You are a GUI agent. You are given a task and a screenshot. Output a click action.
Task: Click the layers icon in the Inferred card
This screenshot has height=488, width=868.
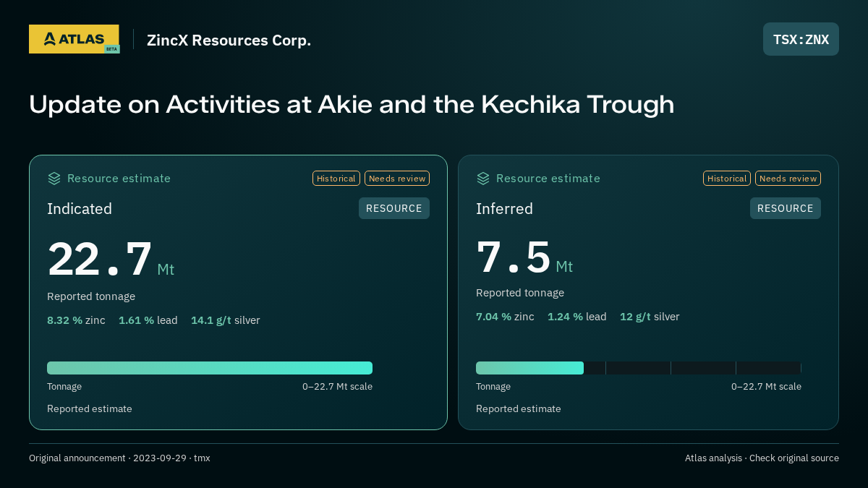482,178
